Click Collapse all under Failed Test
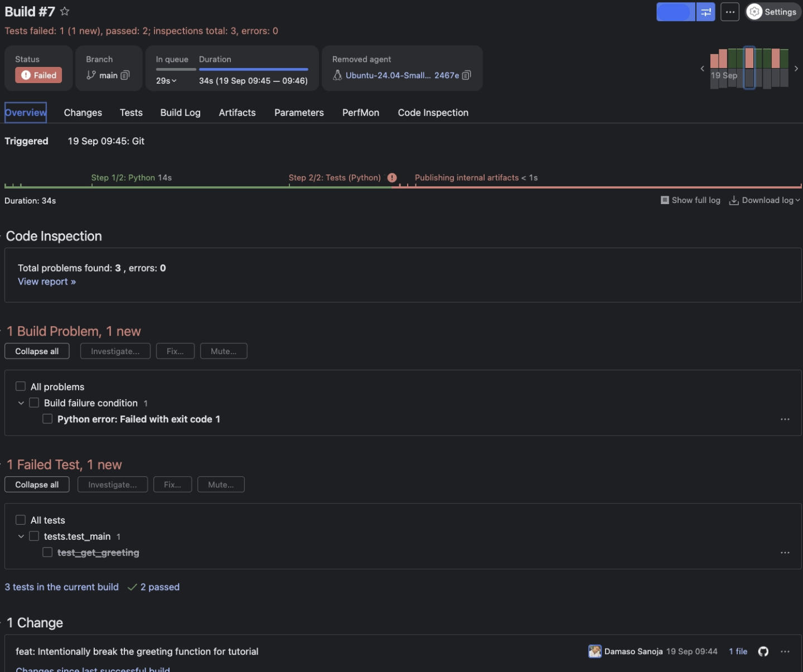803x672 pixels. [x=37, y=485]
